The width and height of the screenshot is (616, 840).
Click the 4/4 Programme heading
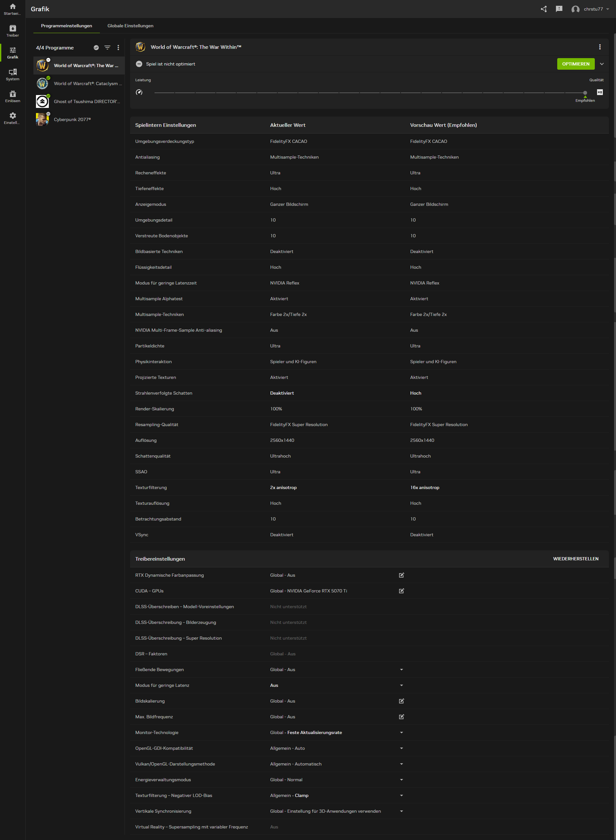pos(55,48)
